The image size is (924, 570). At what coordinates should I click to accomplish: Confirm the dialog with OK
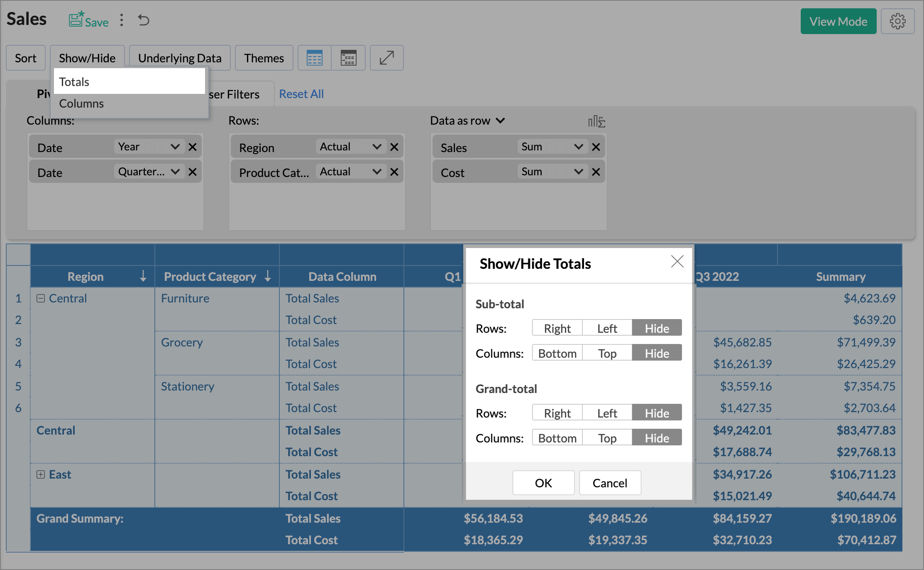point(543,483)
